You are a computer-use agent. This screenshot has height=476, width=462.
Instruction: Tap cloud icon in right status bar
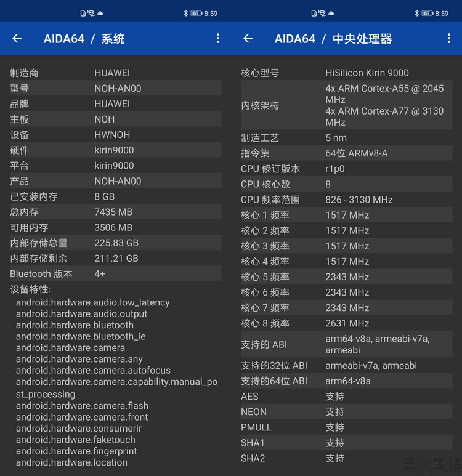click(x=331, y=14)
